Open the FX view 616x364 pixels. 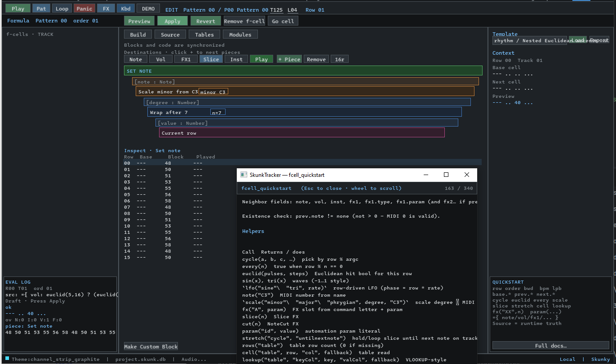click(106, 9)
